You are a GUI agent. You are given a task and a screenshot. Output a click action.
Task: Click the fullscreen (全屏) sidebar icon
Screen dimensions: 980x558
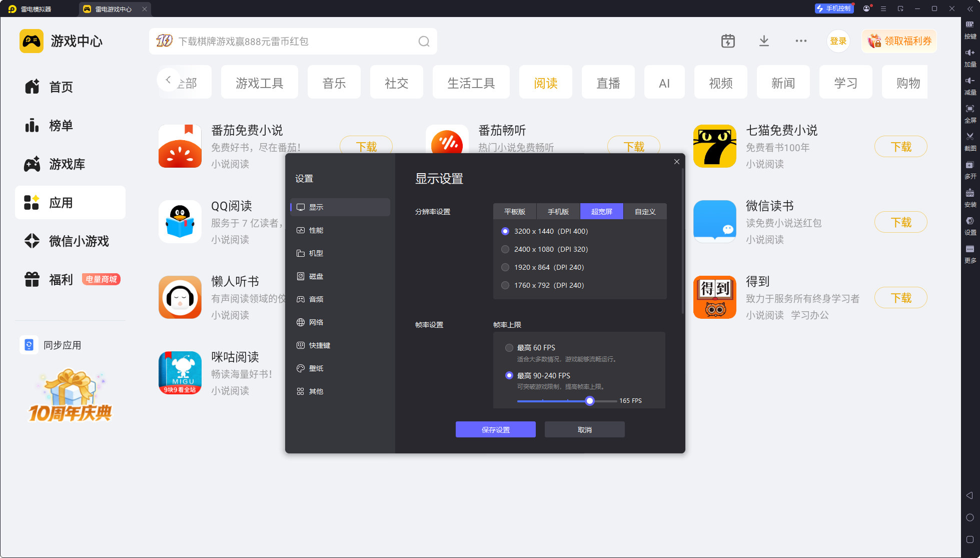(x=970, y=109)
